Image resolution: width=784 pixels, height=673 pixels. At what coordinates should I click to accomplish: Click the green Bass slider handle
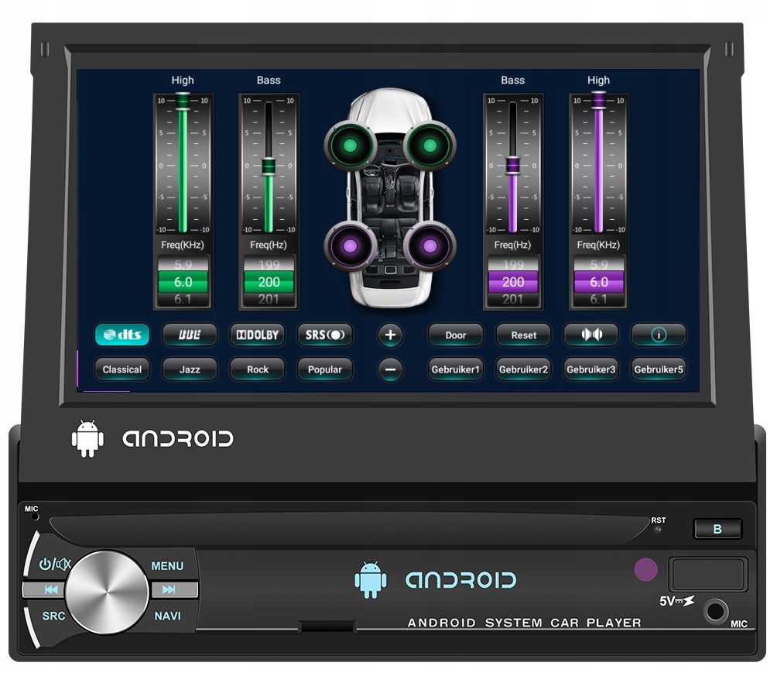coord(269,167)
